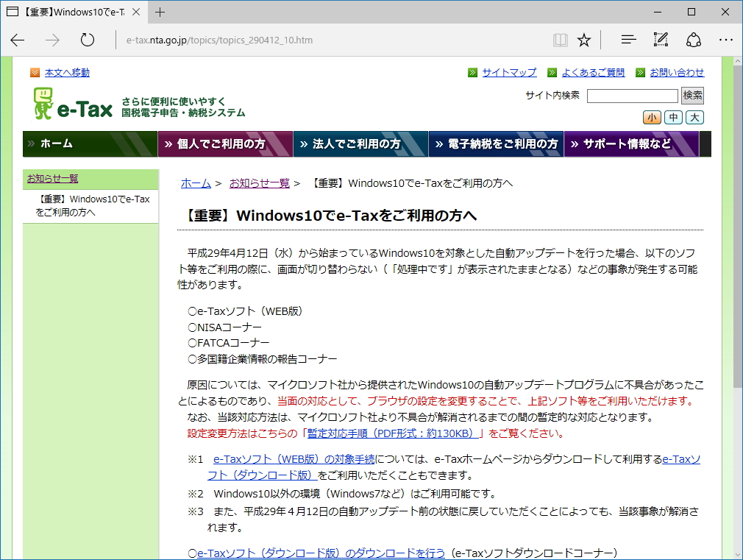Select 電子納税をご利用の方 from navigation
Screen dimensions: 743x560
pos(495,144)
